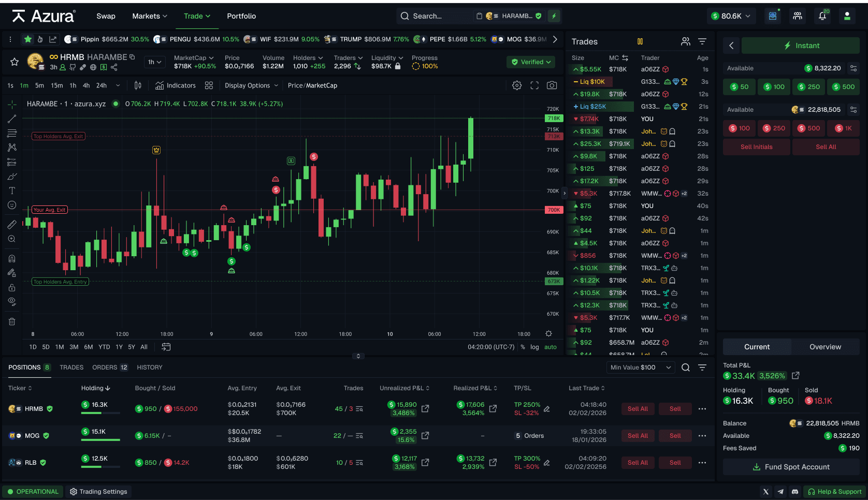The image size is (868, 500).
Task: Enter fullscreen chart mode
Action: [534, 85]
